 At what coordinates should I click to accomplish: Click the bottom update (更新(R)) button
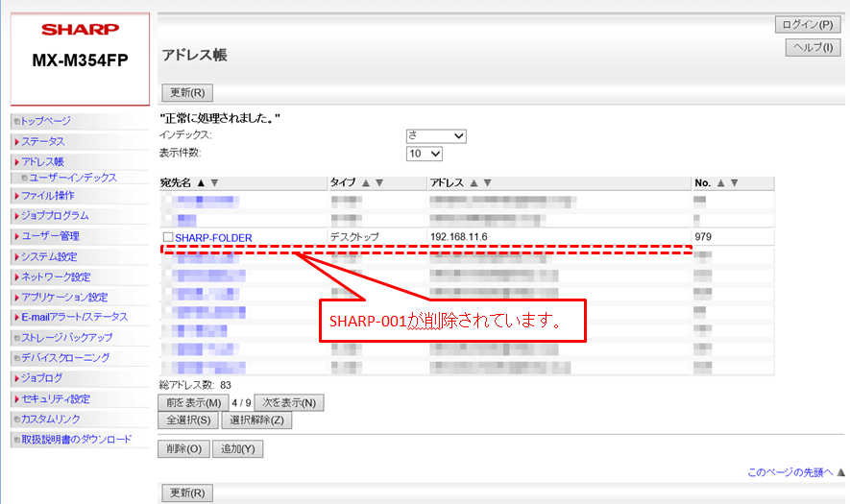[187, 492]
